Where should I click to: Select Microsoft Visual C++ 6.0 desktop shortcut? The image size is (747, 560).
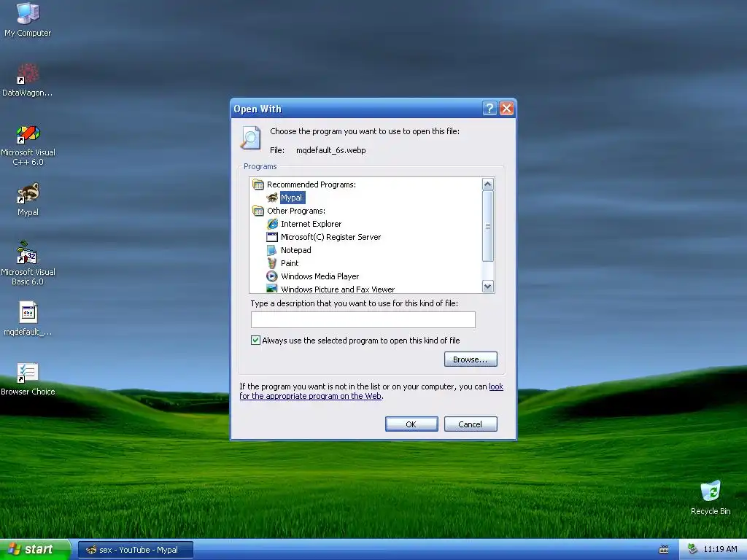28,145
